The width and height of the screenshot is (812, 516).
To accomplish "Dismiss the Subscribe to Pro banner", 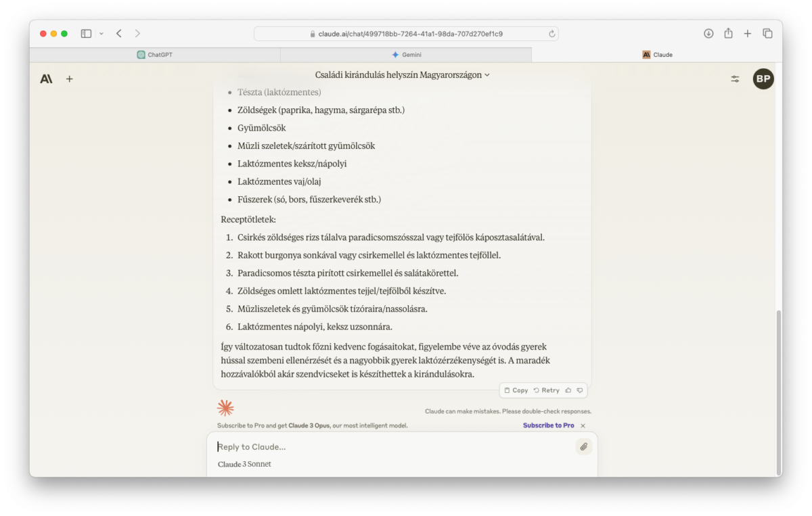I will point(583,425).
